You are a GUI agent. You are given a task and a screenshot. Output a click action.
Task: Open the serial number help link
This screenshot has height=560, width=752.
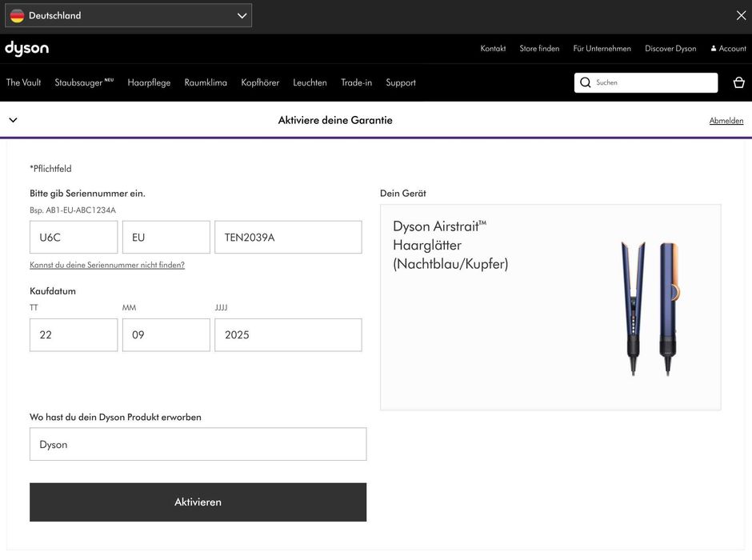pyautogui.click(x=107, y=265)
